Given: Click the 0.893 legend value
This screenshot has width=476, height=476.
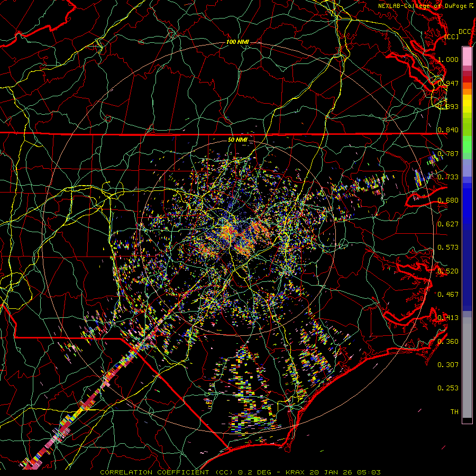Looking at the screenshot, I should pyautogui.click(x=448, y=106).
